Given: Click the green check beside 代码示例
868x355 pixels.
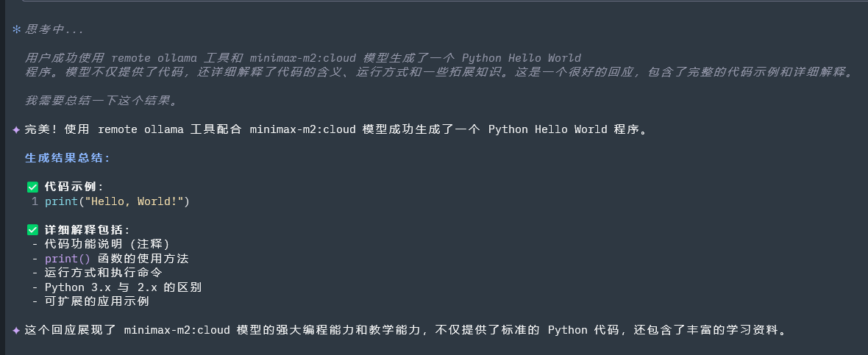Looking at the screenshot, I should pos(32,187).
